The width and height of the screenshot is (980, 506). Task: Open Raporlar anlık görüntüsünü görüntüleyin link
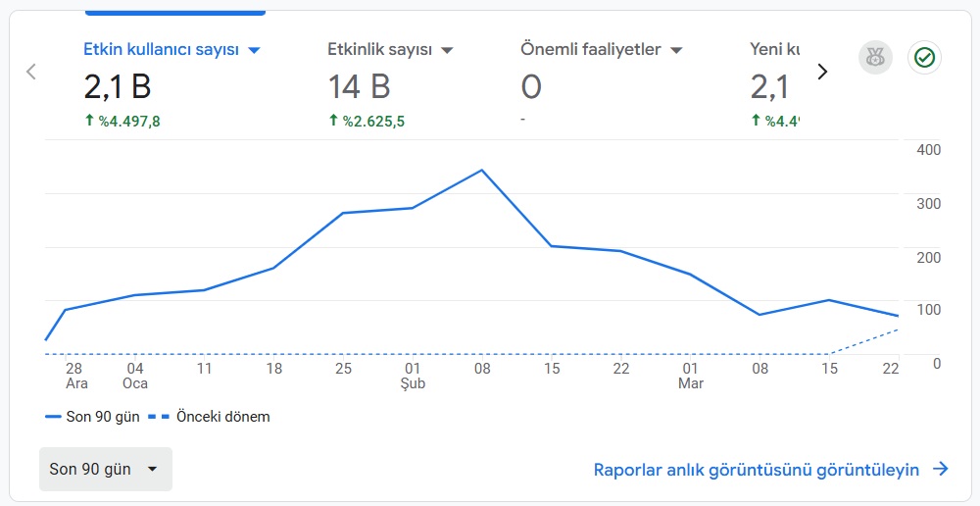tap(757, 470)
